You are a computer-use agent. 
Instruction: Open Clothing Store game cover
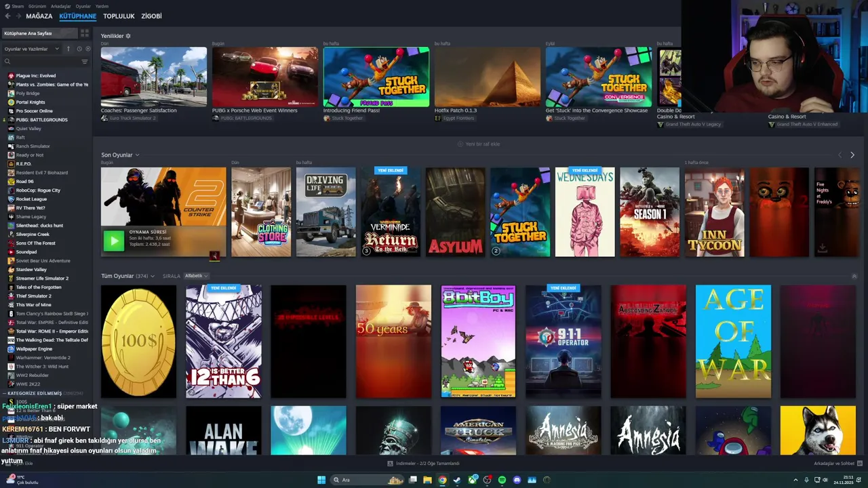point(261,212)
